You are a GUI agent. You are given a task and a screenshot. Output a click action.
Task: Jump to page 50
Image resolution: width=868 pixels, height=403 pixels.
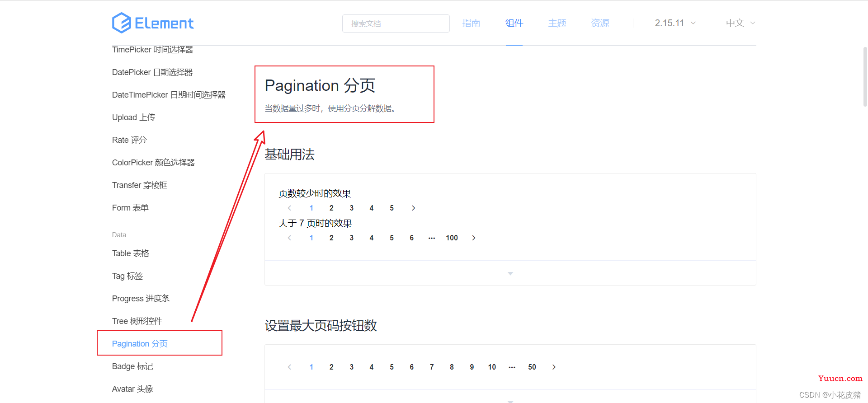pyautogui.click(x=532, y=367)
